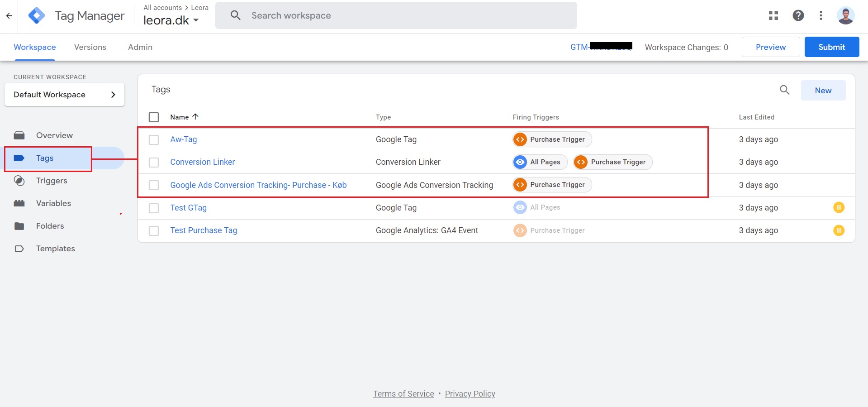Click the Last Edited column header
The image size is (868, 407).
[x=757, y=117]
